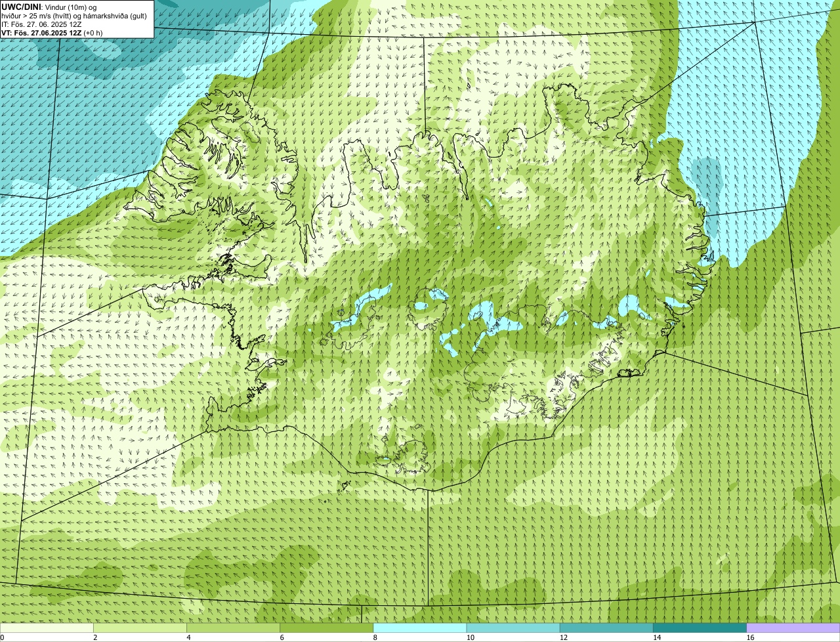840x642 pixels.
Task: Click the 14–16 m/s dark teal legend swatch
Action: pos(700,628)
